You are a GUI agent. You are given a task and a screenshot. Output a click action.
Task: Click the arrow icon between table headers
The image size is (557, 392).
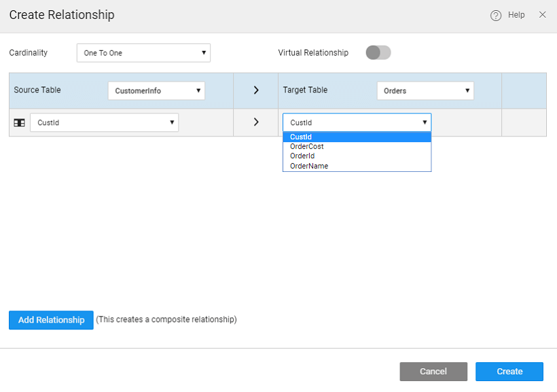[x=256, y=90]
